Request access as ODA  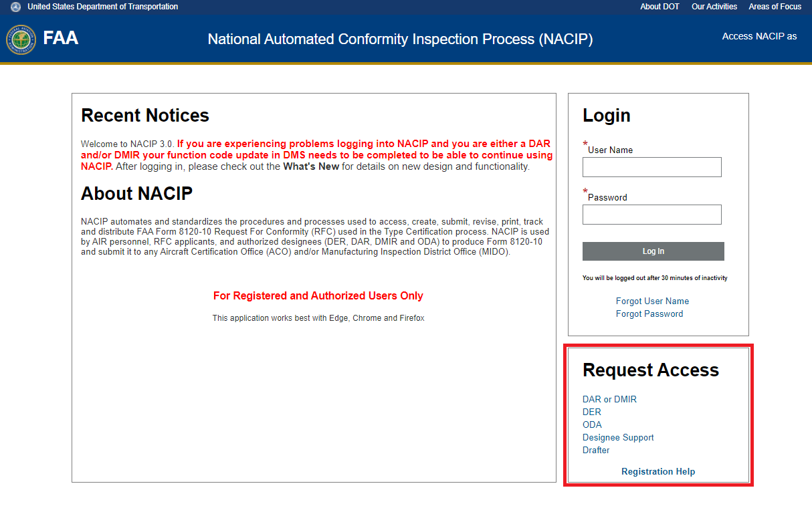click(592, 425)
